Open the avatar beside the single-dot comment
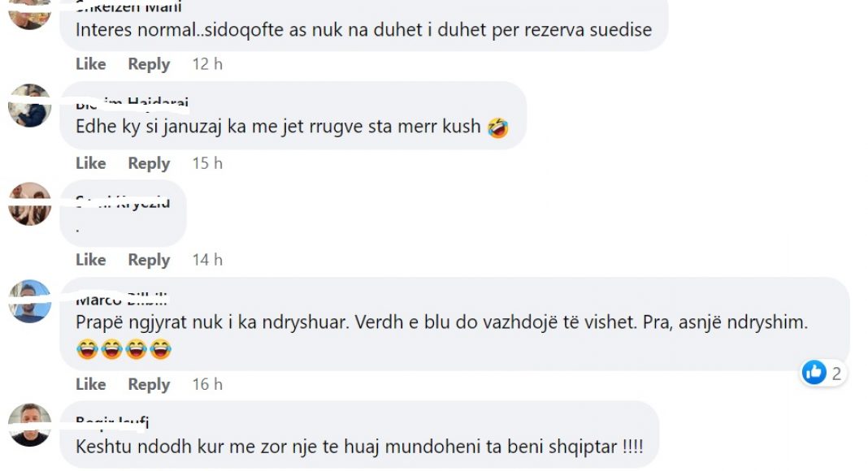Viewport: 868px width, 471px height. click(x=30, y=204)
